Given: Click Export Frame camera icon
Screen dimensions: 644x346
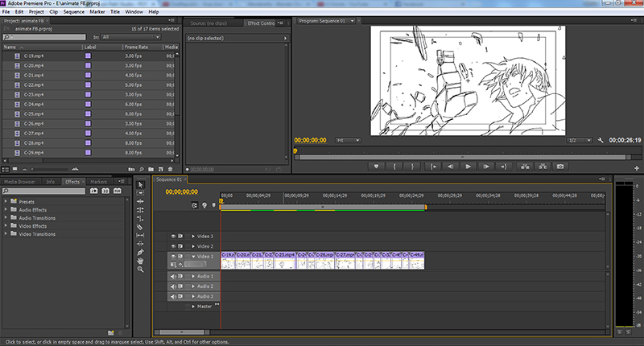Looking at the screenshot, I should [x=560, y=167].
